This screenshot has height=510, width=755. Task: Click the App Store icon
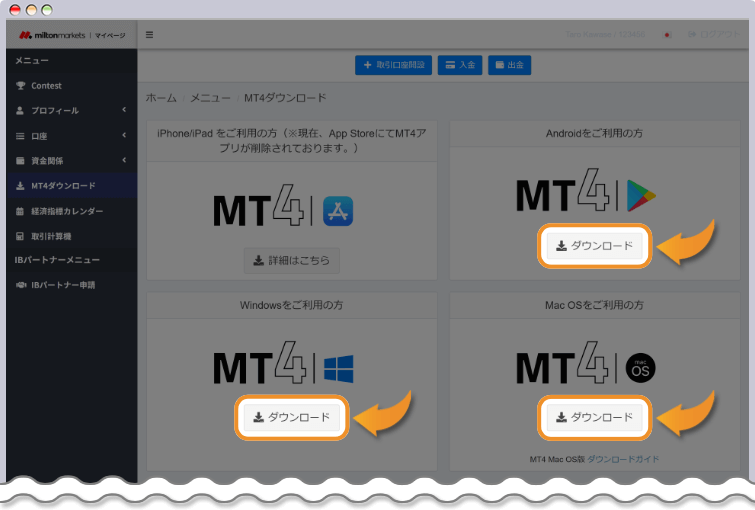tap(338, 211)
